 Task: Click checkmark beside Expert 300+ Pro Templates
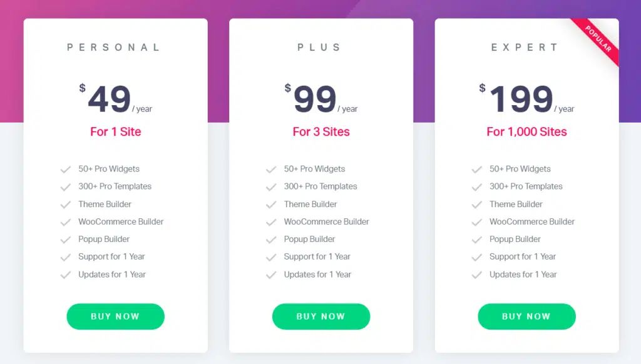pos(476,187)
